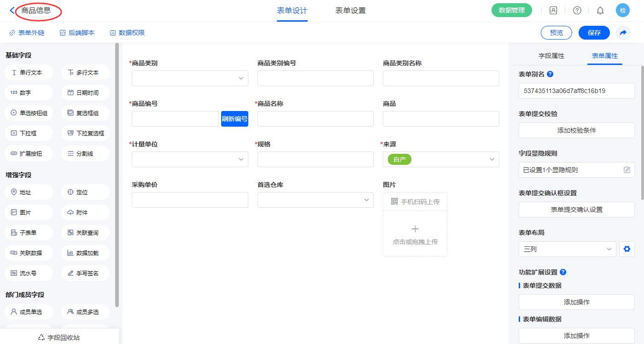Click the back arrow beside 商品信息
Viewport: 644px width, 344px height.
pyautogui.click(x=12, y=10)
